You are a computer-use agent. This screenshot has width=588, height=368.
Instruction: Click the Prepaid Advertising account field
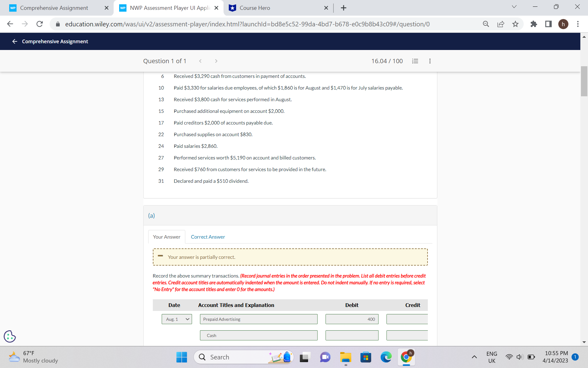[x=258, y=319]
